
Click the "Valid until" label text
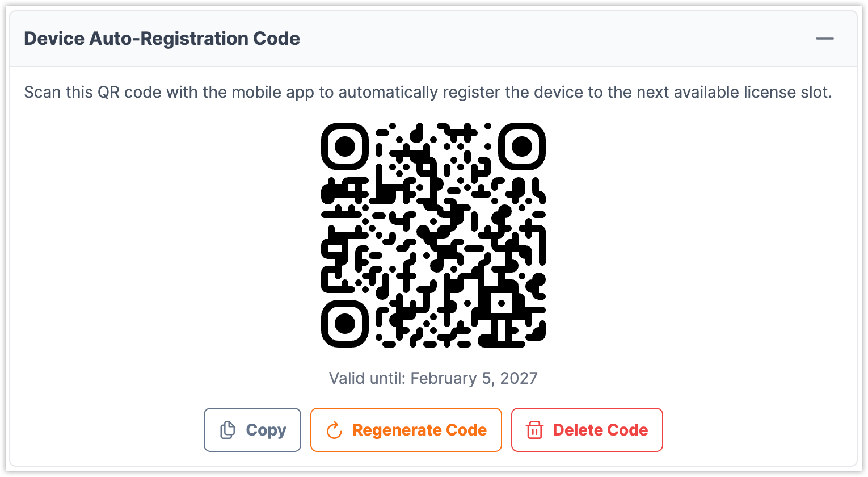coord(367,378)
